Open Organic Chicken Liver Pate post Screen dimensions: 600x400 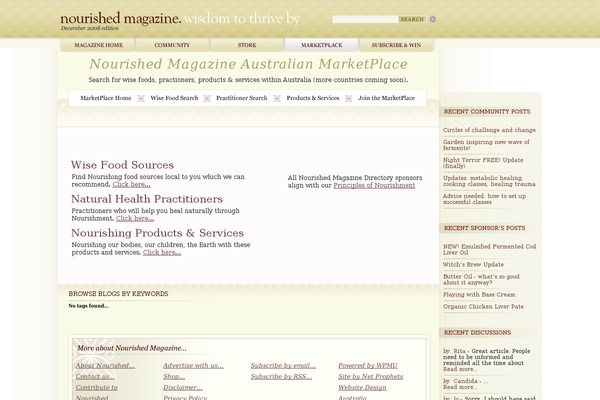483,307
